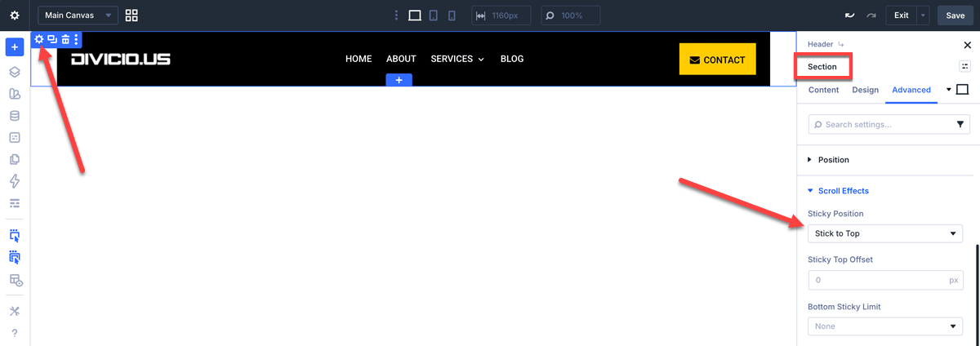Click the BLOG menu item
Screen dimensions: 980x346
tap(512, 59)
